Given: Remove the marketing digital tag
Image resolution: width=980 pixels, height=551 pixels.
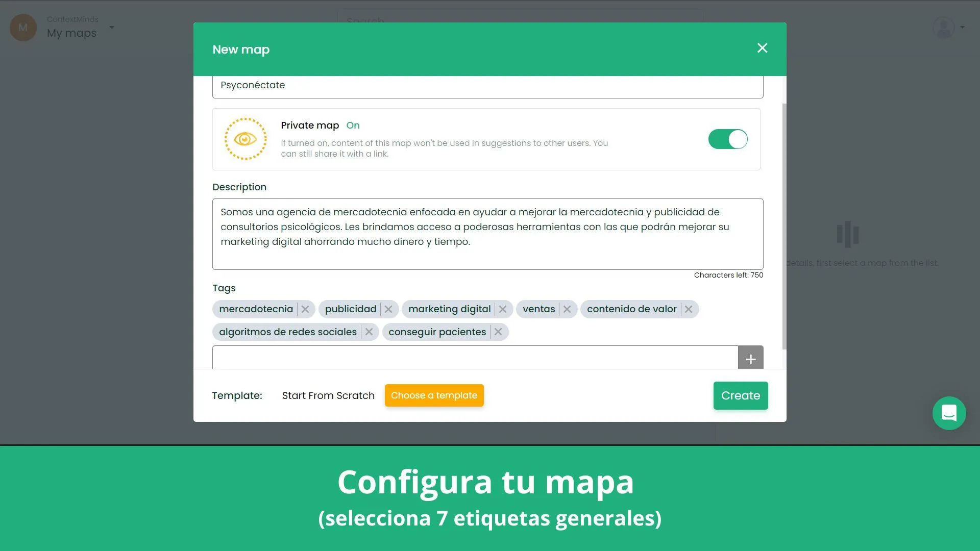Looking at the screenshot, I should click(502, 309).
